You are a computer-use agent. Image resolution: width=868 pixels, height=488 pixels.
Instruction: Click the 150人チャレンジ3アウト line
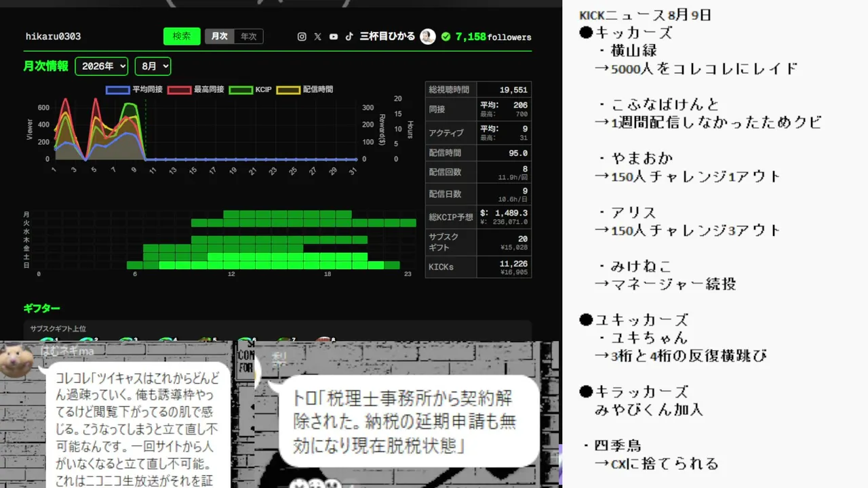[x=688, y=230]
